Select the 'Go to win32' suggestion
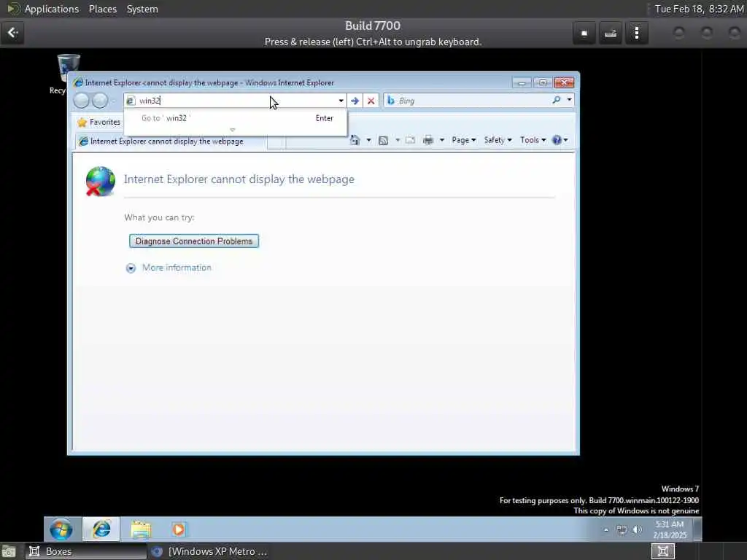This screenshot has width=747, height=560. coord(236,118)
